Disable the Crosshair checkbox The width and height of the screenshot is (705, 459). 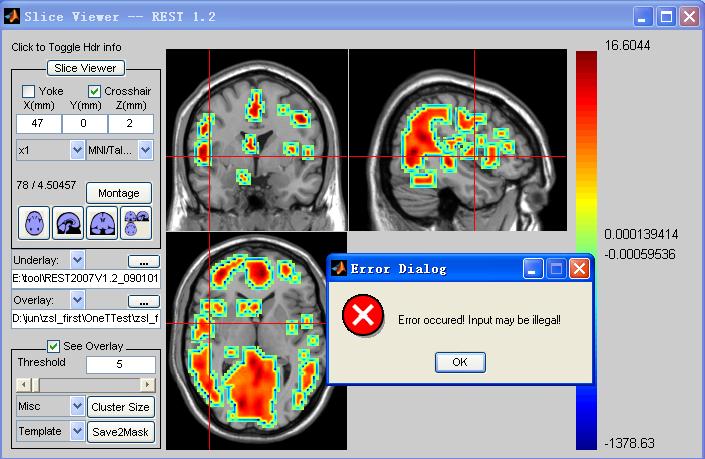click(94, 91)
